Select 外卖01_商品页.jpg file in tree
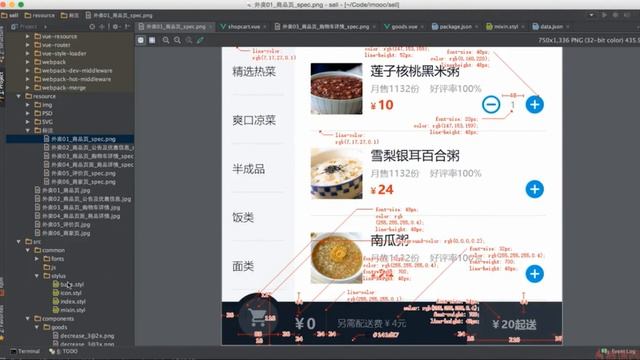This screenshot has height=360, width=640. click(x=62, y=190)
